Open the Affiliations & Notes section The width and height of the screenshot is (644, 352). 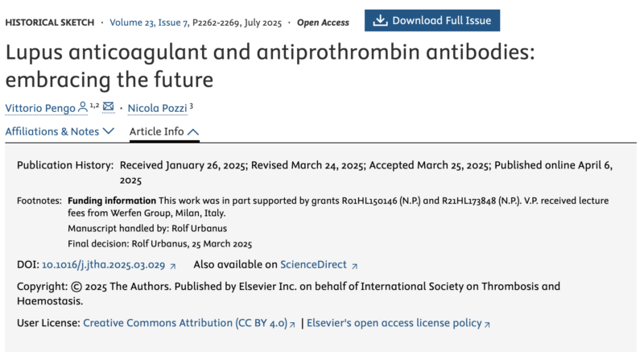(x=52, y=131)
